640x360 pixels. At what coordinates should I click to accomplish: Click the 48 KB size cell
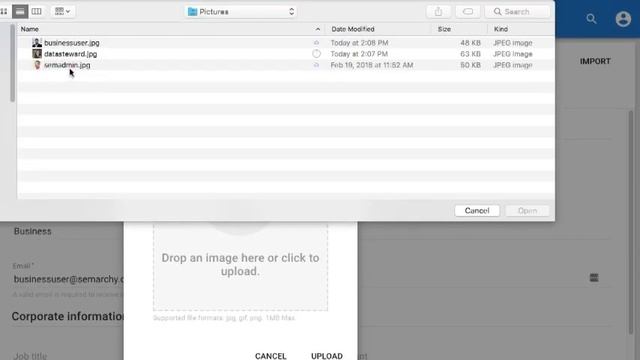(470, 42)
